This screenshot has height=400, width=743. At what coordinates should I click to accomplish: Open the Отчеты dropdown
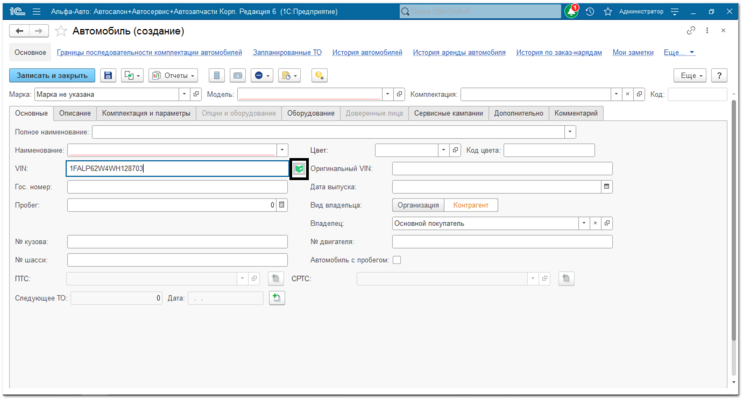pyautogui.click(x=173, y=75)
